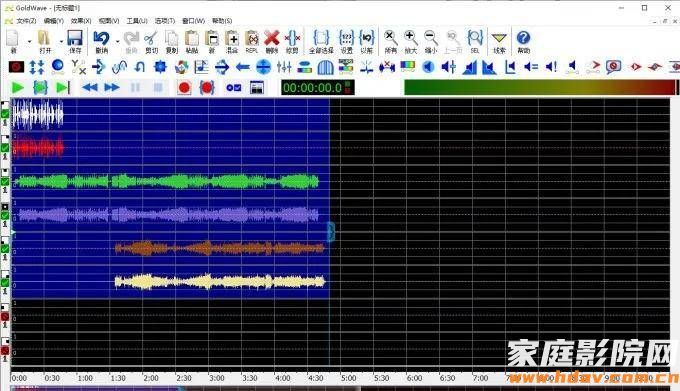
Task: Click the Paste New clipboard-with-window icon
Action: click(x=212, y=39)
